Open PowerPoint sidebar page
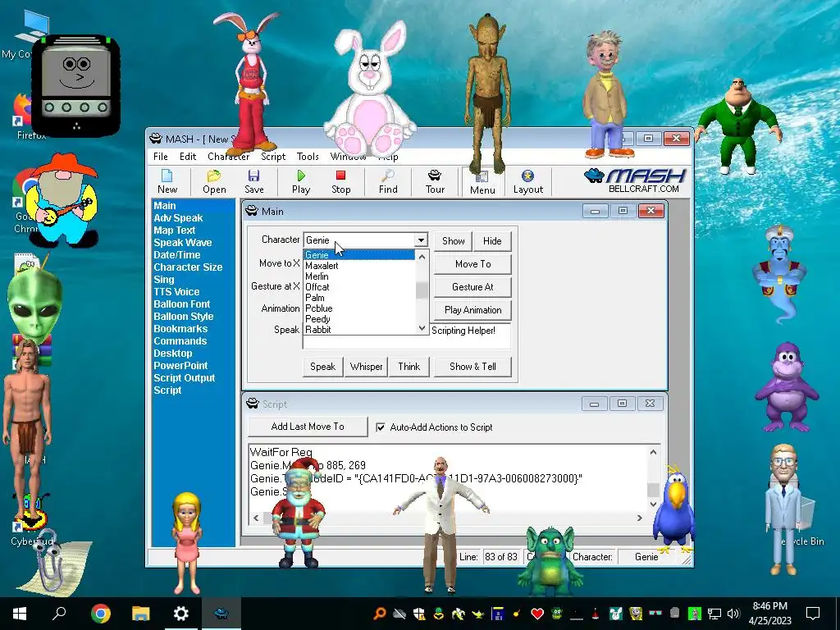 (180, 366)
